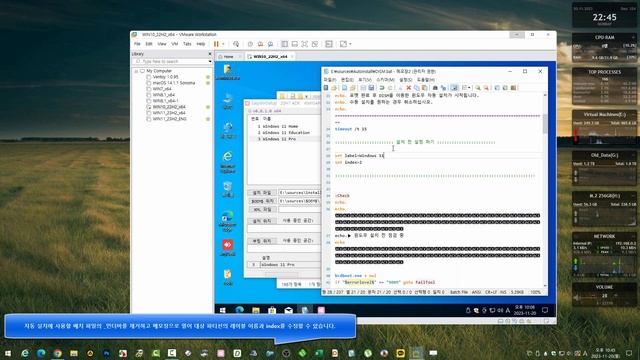Viewport: 640px width, 360px height.
Task: Click VMware Unity mode icon
Action: point(315,44)
